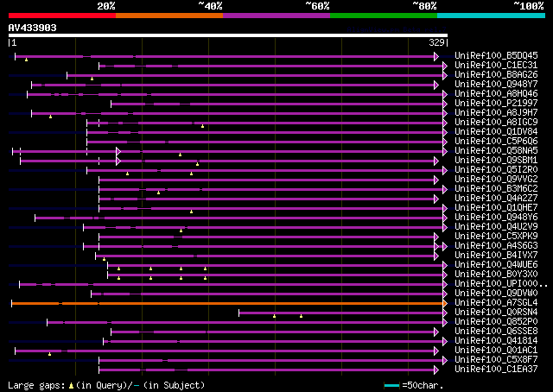Select the UniRef100_Q852P0 label
The width and height of the screenshot is (553, 392).
tap(496, 322)
